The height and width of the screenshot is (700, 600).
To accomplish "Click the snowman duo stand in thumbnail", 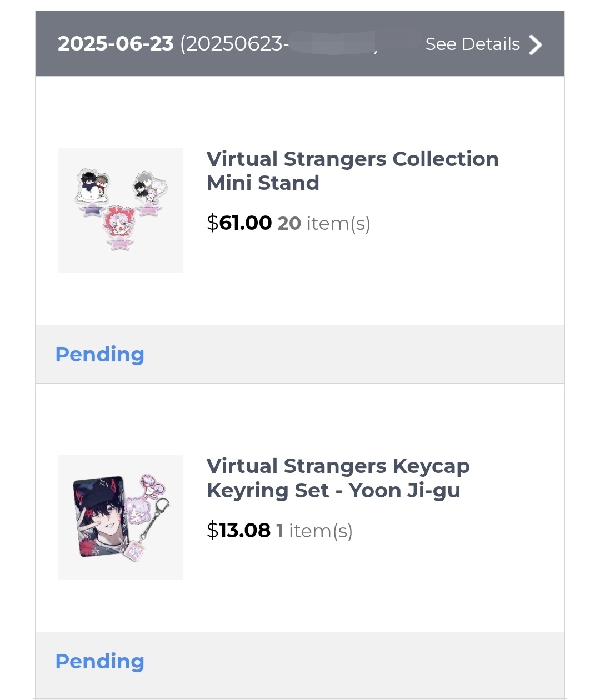I will point(92,190).
